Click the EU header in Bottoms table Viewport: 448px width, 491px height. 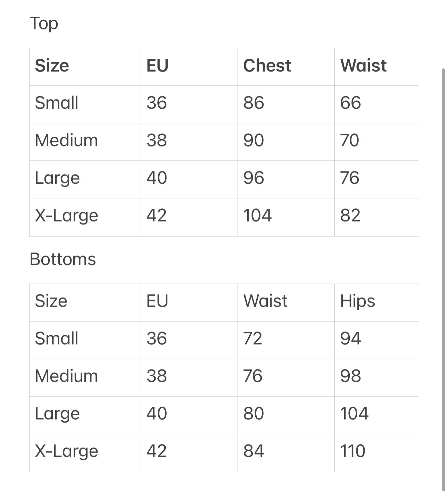(157, 301)
